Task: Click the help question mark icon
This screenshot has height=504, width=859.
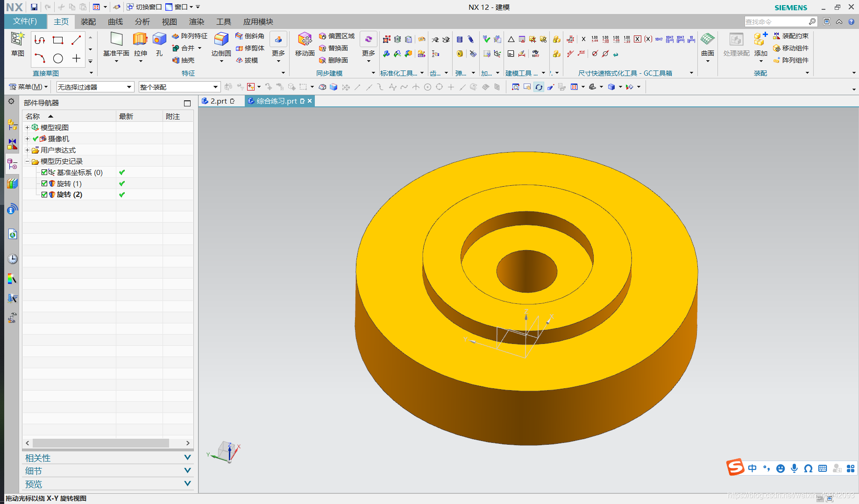Action: click(x=851, y=21)
